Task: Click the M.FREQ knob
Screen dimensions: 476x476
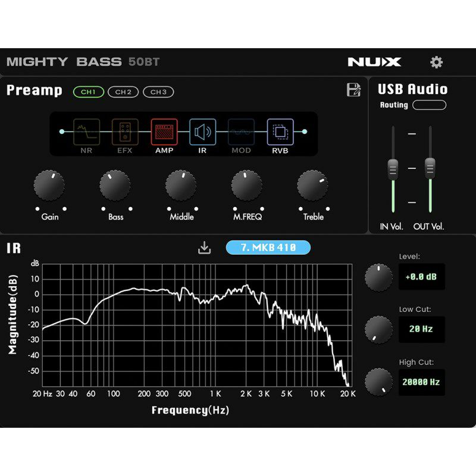Action: pos(247,186)
